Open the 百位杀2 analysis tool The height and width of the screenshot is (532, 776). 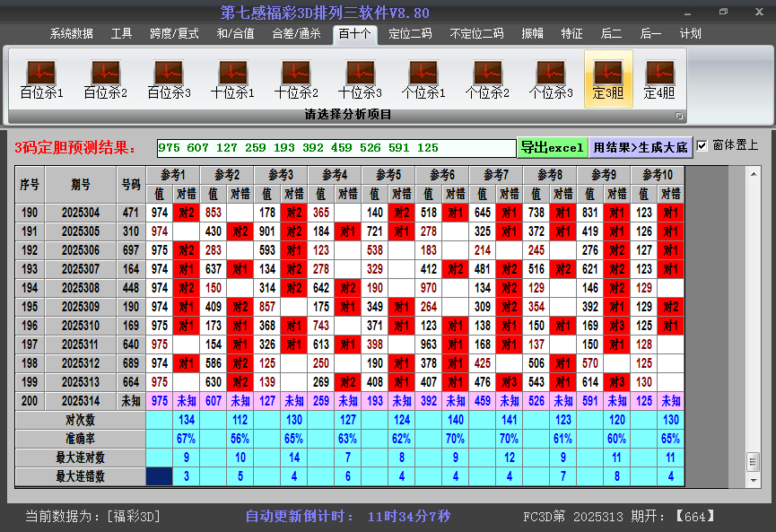(104, 79)
